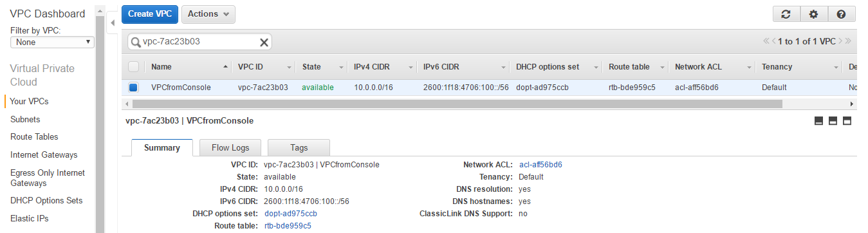Open the acl-aff56bd6 Network ACL link
This screenshot has height=233, width=868.
click(x=540, y=165)
